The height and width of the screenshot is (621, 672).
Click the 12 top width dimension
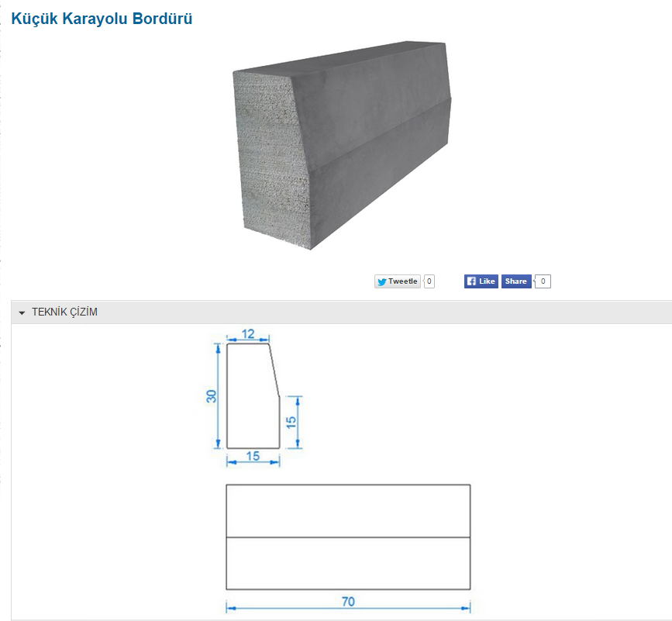point(248,333)
